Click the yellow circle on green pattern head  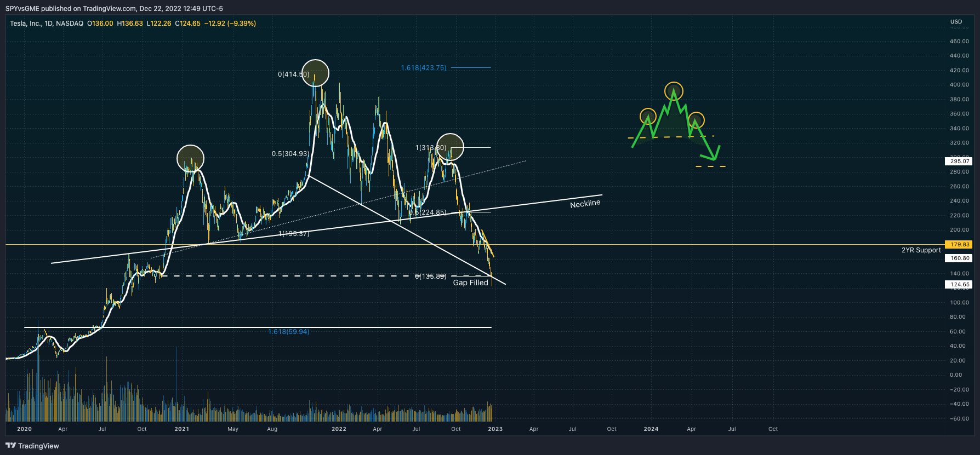click(674, 90)
